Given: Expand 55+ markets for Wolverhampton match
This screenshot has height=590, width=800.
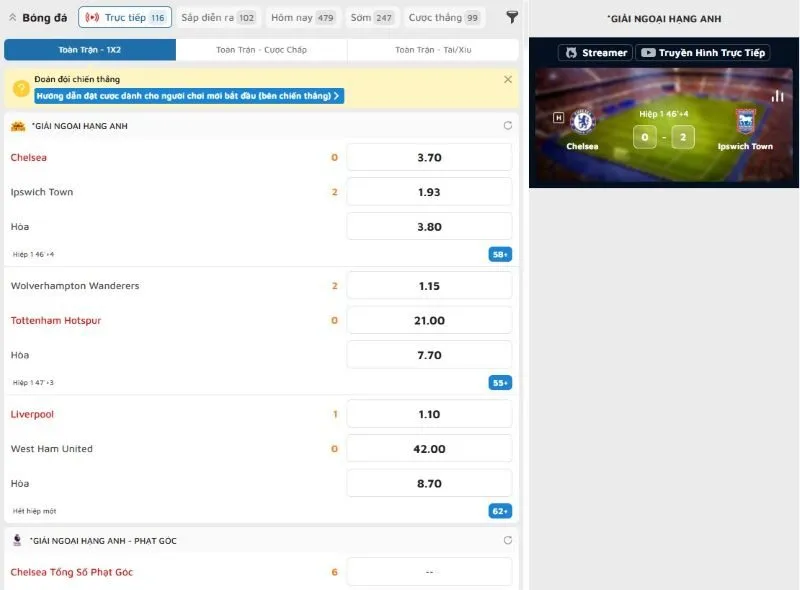Looking at the screenshot, I should point(500,382).
